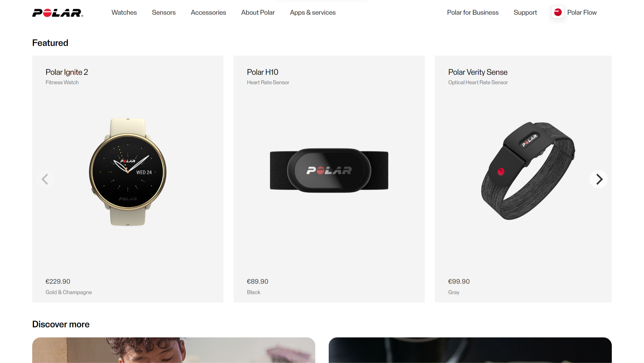Open Polar for Business link
644x363 pixels.
point(473,12)
